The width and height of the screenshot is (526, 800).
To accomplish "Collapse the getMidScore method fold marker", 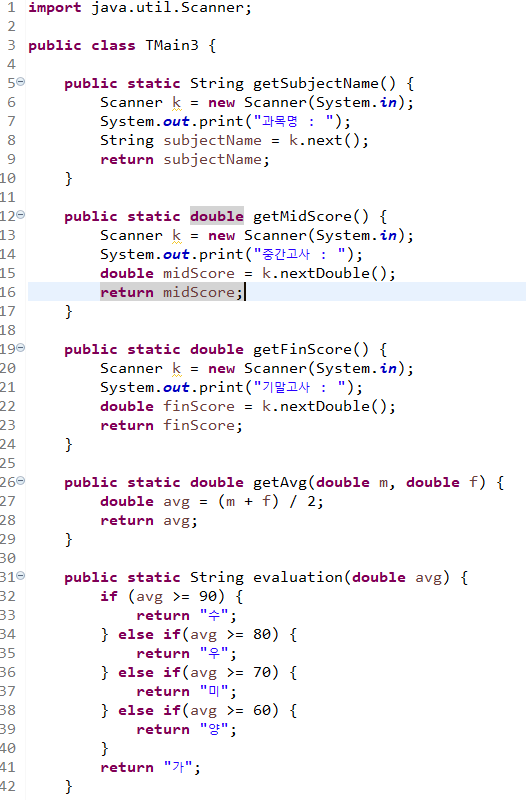I will 21,215.
